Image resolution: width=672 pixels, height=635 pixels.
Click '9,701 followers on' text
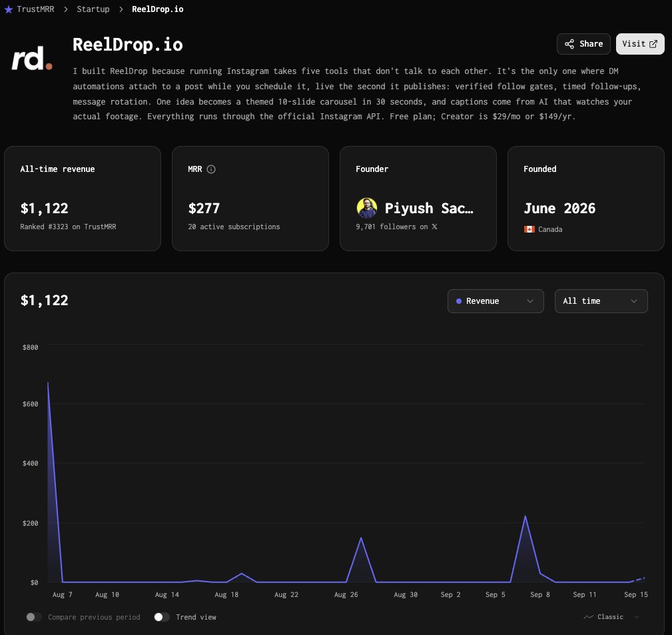pos(392,227)
